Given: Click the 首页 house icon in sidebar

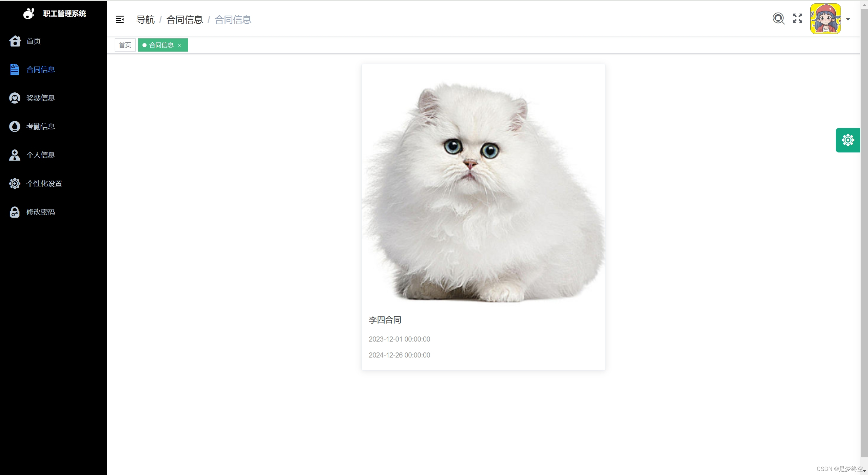Looking at the screenshot, I should [15, 41].
